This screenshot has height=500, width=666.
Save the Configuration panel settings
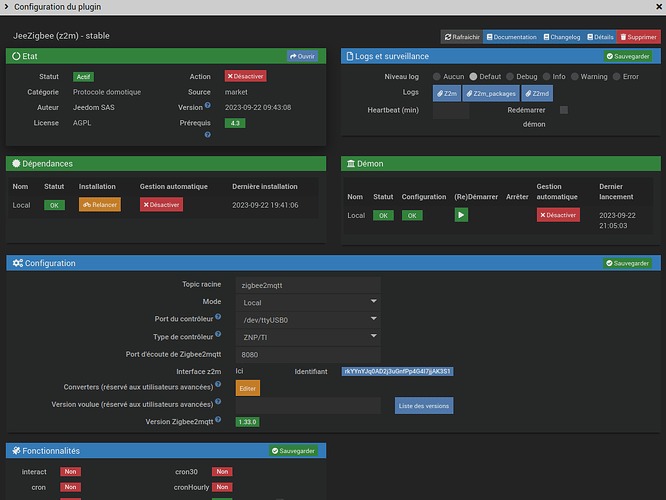627,263
